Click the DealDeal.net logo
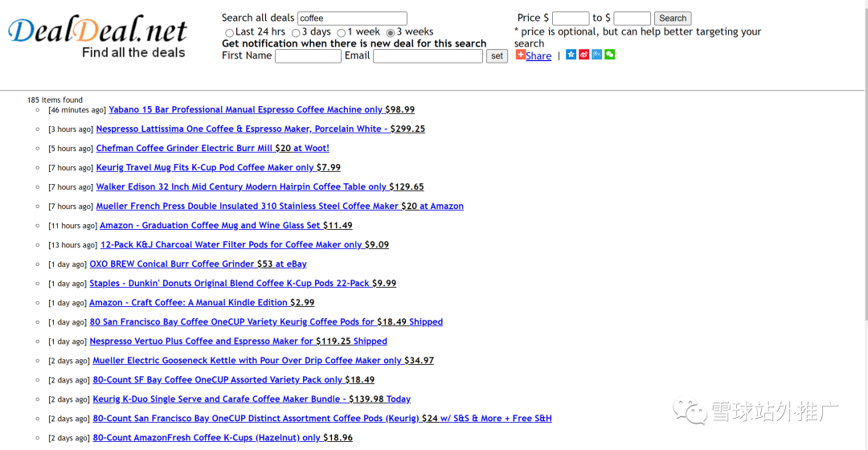Viewport: 868px width, 450px height. click(x=98, y=36)
